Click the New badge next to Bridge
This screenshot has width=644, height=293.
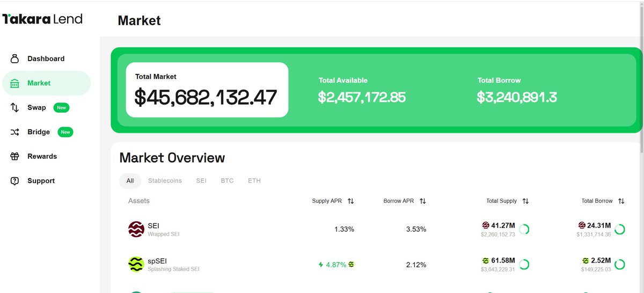click(x=65, y=132)
